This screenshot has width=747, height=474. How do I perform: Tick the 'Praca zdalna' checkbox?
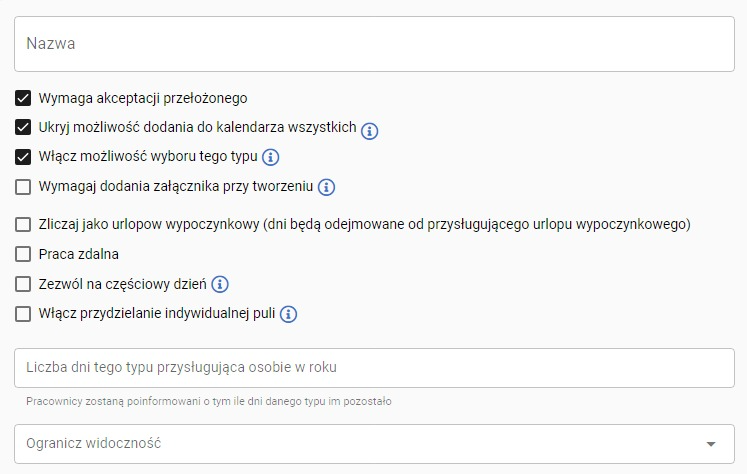coord(23,254)
